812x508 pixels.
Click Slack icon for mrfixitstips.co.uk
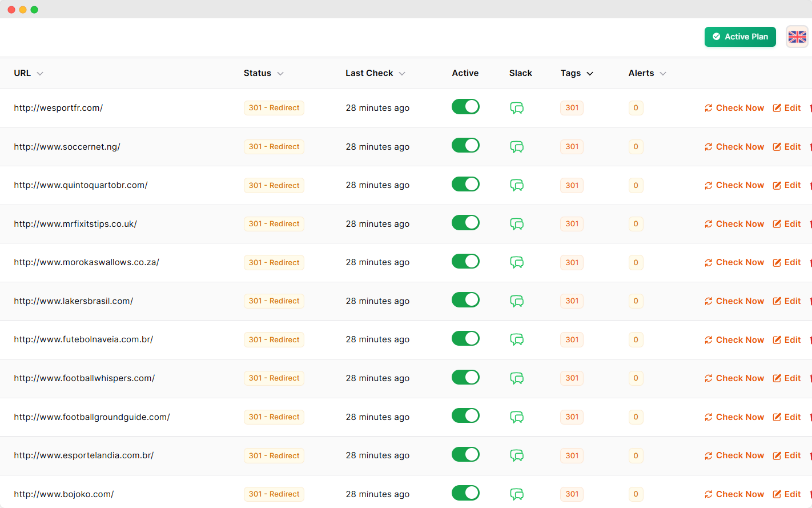point(517,224)
